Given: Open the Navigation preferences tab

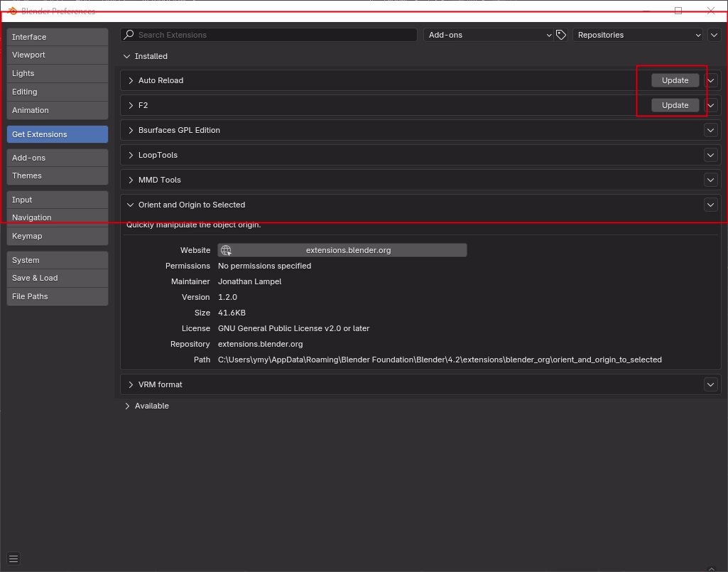Looking at the screenshot, I should click(58, 217).
